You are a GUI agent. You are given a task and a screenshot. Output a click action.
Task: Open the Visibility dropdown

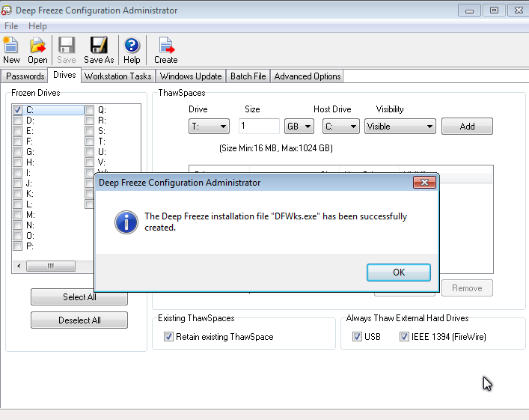[400, 127]
